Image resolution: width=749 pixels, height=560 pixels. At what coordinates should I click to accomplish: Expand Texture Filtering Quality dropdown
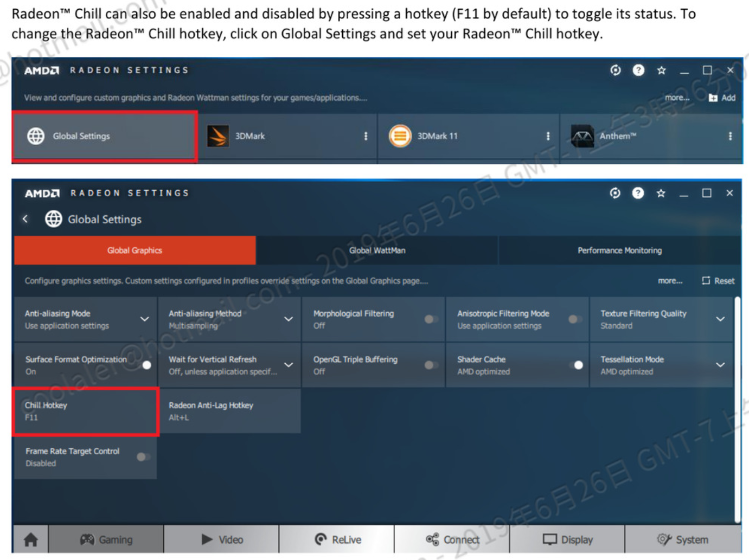tap(720, 319)
